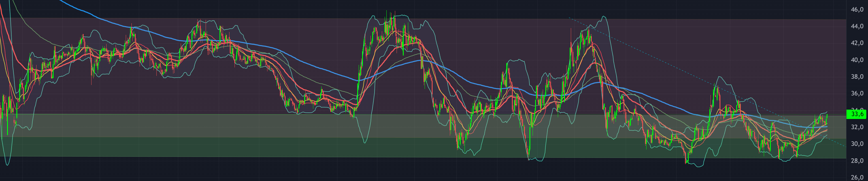
Task: Click the 36,0 price axis label
Action: coord(857,93)
